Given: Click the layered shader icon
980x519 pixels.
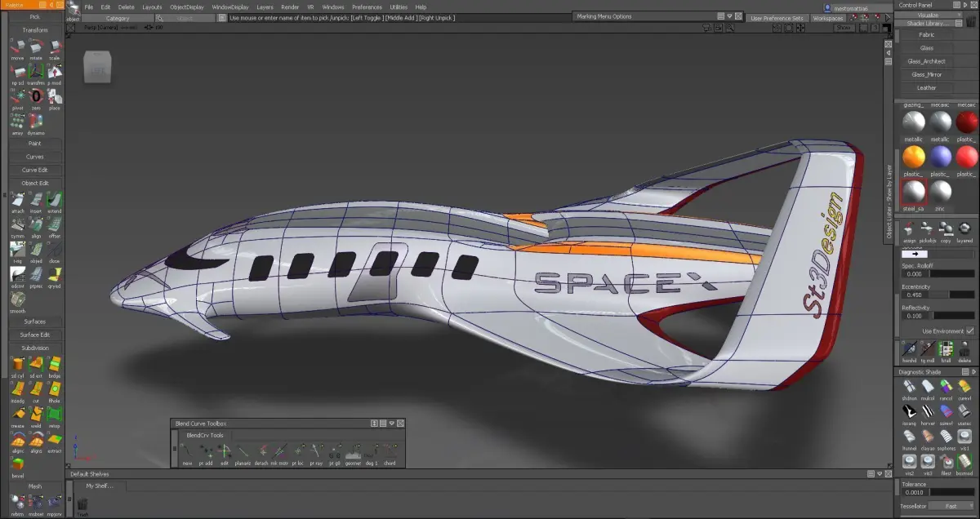Looking at the screenshot, I should 964,231.
